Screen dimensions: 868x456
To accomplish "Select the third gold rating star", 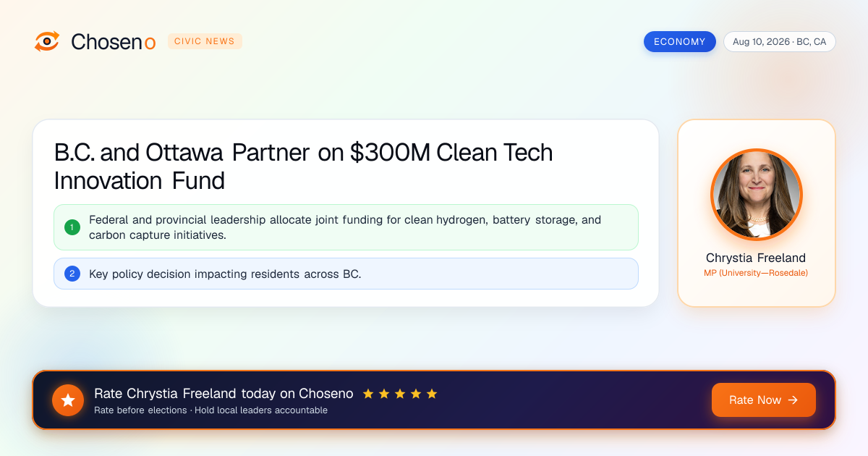I will [x=400, y=394].
